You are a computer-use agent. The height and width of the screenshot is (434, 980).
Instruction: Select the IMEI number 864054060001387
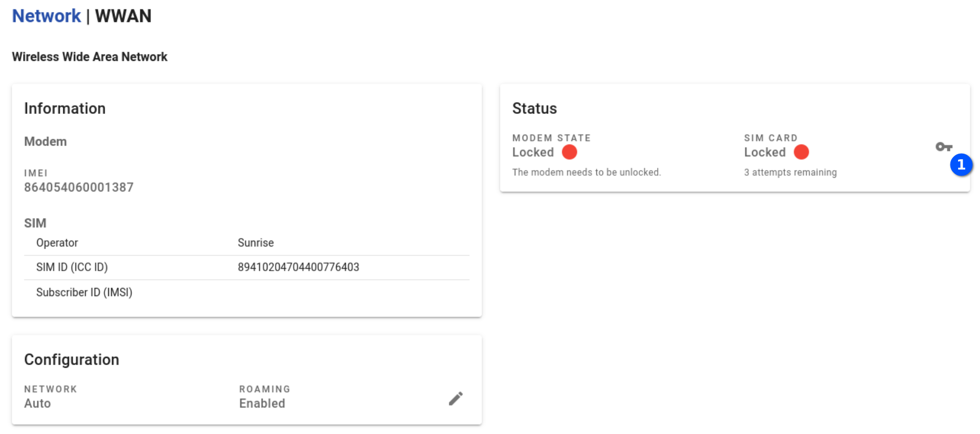[x=79, y=187]
